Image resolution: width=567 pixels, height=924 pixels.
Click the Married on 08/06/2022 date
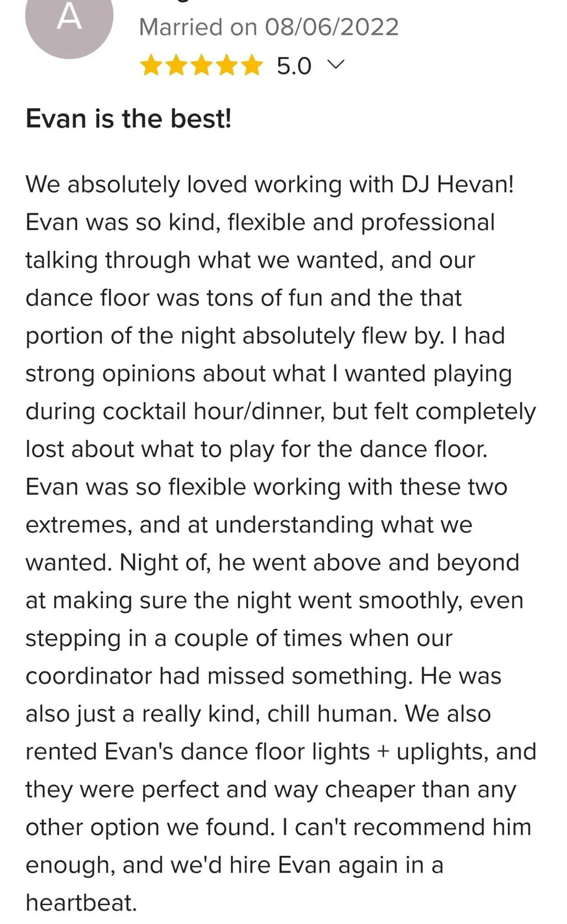coord(268,27)
